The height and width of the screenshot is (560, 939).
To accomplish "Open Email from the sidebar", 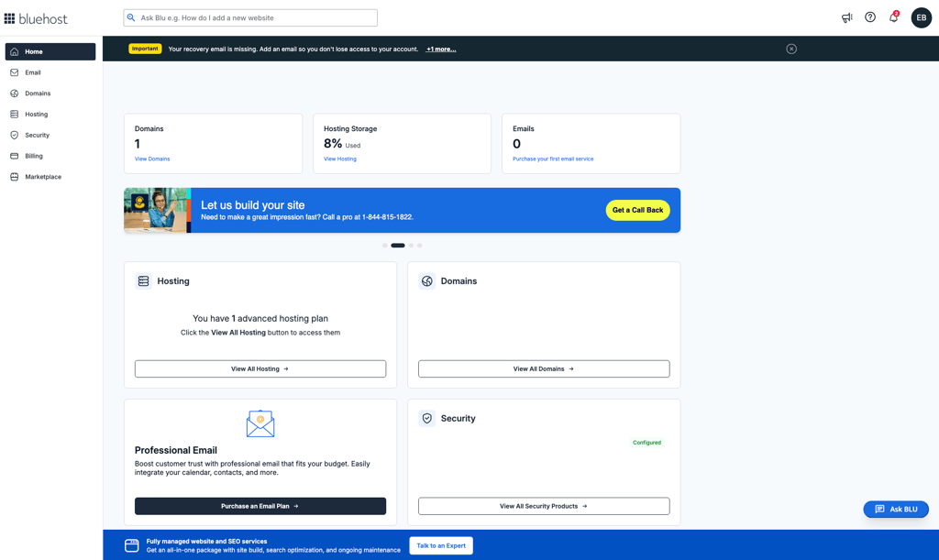I will 50,72.
